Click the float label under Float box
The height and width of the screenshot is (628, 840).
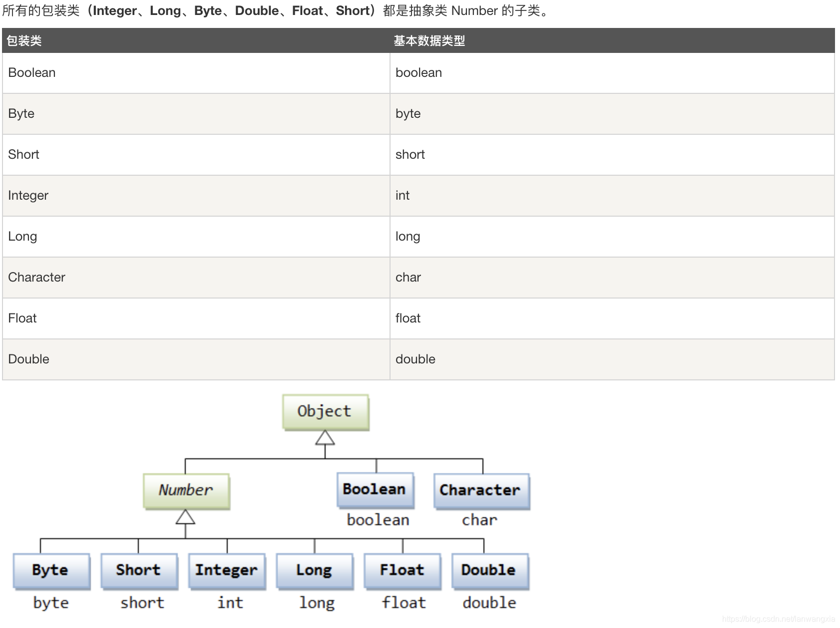click(x=404, y=603)
